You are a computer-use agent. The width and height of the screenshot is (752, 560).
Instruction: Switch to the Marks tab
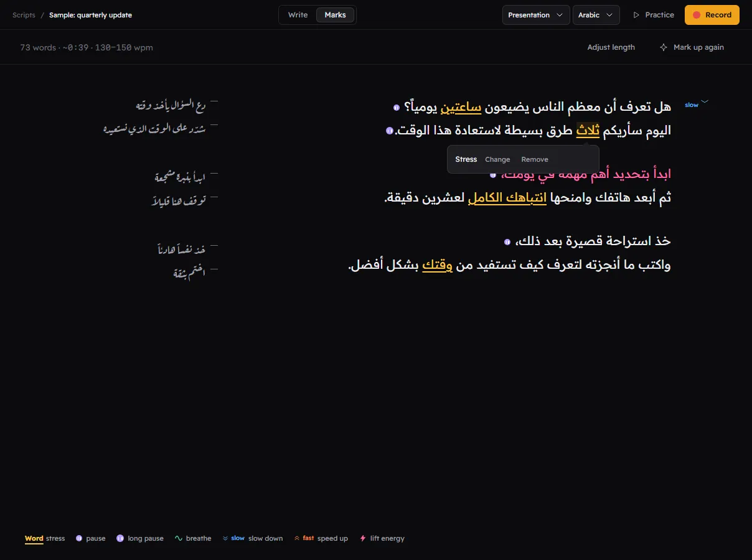pyautogui.click(x=335, y=15)
